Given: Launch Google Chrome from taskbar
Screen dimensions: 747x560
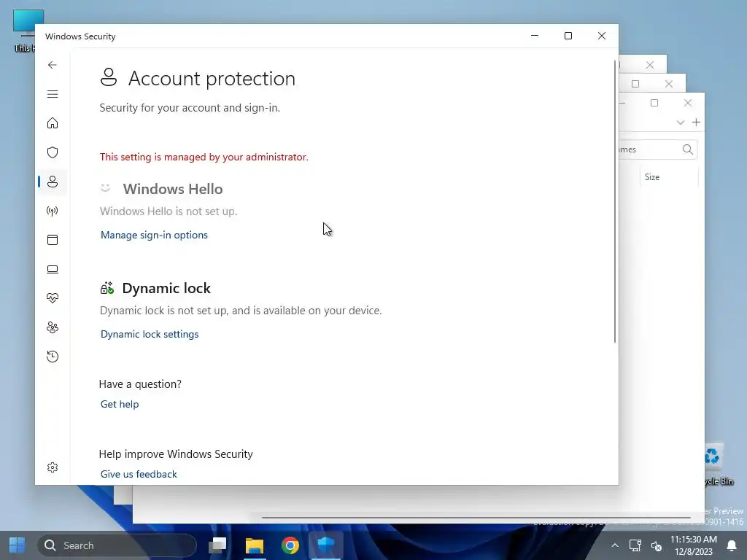Looking at the screenshot, I should tap(290, 545).
